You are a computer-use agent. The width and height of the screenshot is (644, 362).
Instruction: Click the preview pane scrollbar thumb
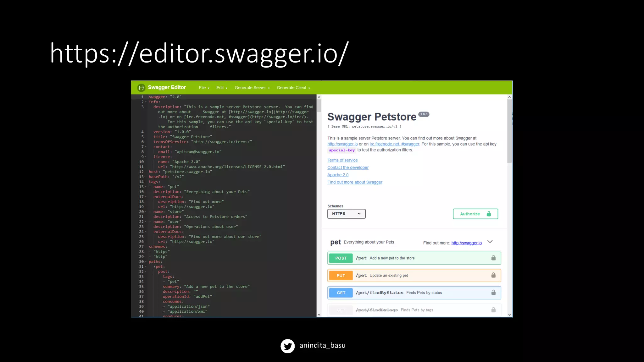click(x=509, y=131)
